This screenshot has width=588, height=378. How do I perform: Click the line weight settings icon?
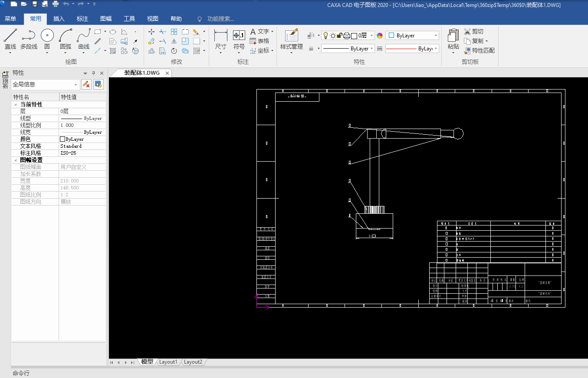(x=311, y=49)
